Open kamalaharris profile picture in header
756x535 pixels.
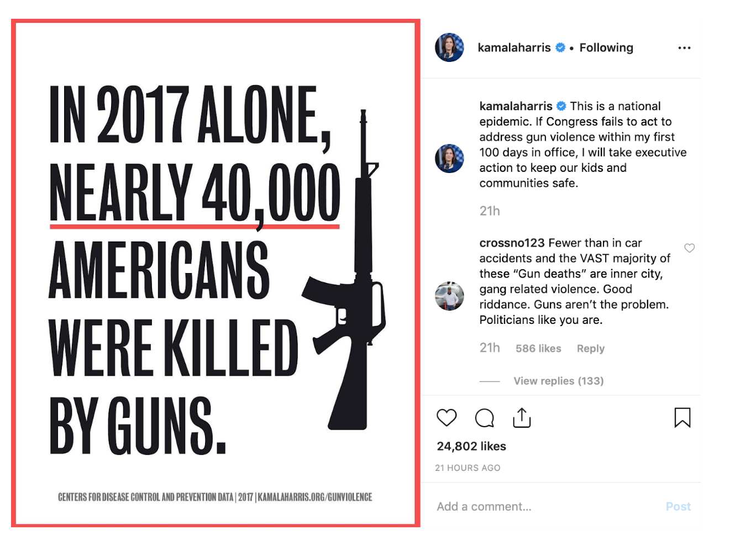[x=449, y=48]
